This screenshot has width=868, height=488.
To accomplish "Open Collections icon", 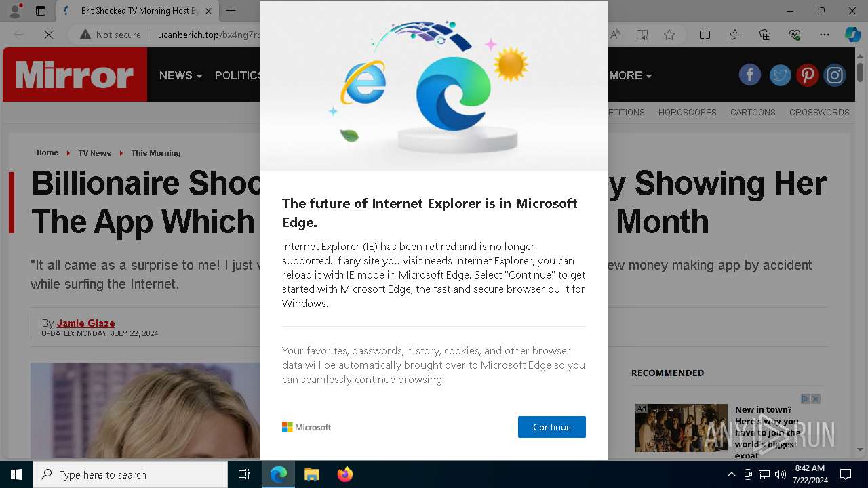I will (765, 35).
